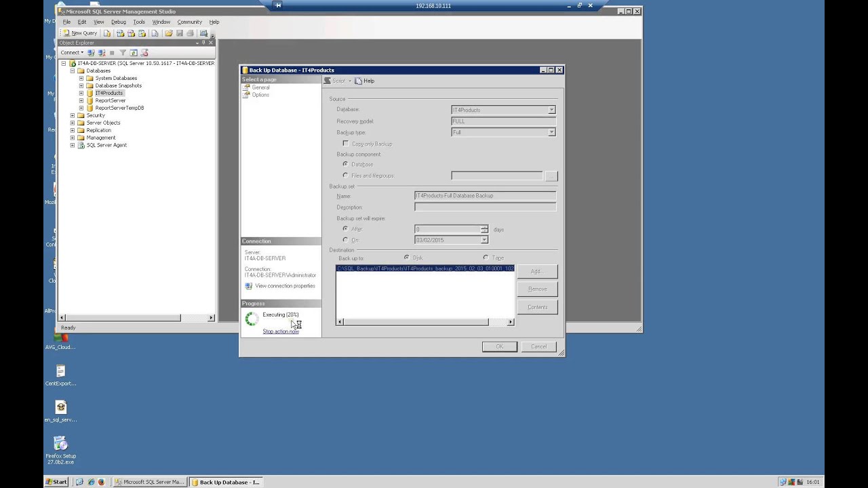868x488 pixels.
Task: Open the Database dropdown in Source
Action: pos(551,110)
